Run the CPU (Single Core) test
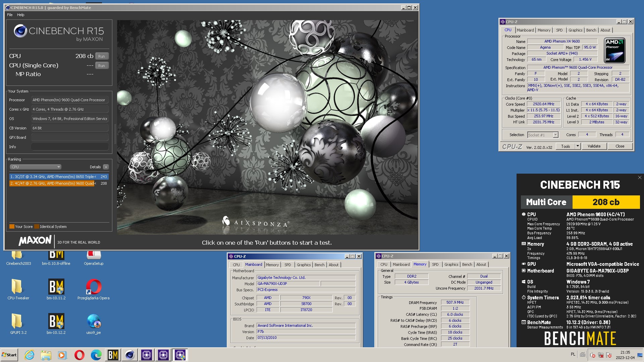The width and height of the screenshot is (644, 362). click(x=102, y=66)
